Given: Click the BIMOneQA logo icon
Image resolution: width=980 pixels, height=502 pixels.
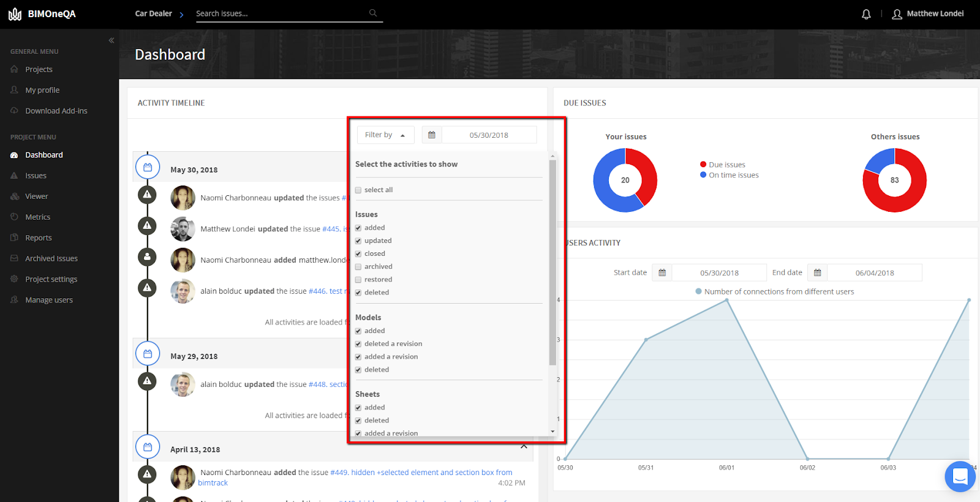Looking at the screenshot, I should tap(15, 14).
